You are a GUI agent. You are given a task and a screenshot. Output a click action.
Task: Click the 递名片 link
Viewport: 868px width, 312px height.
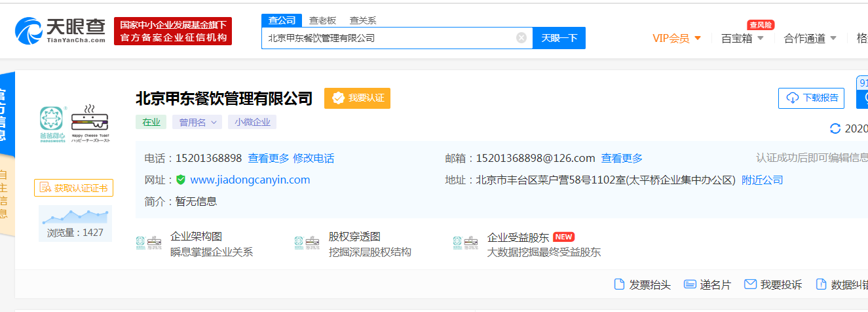(x=715, y=284)
